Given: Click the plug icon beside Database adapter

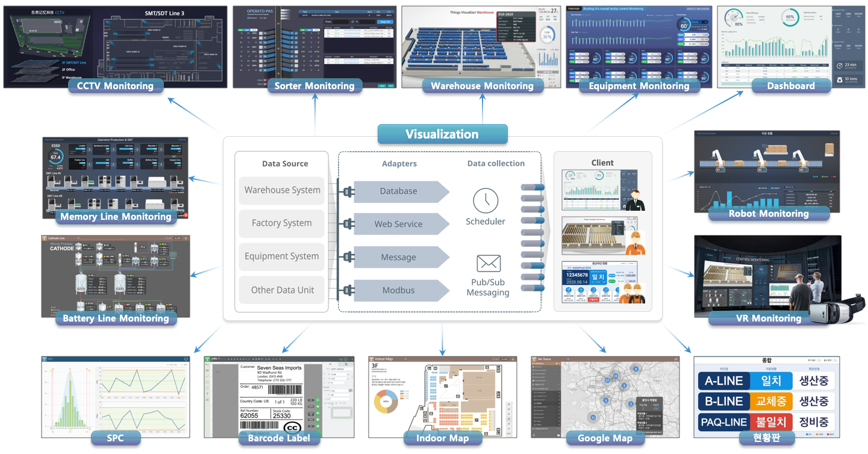Looking at the screenshot, I should tap(346, 191).
